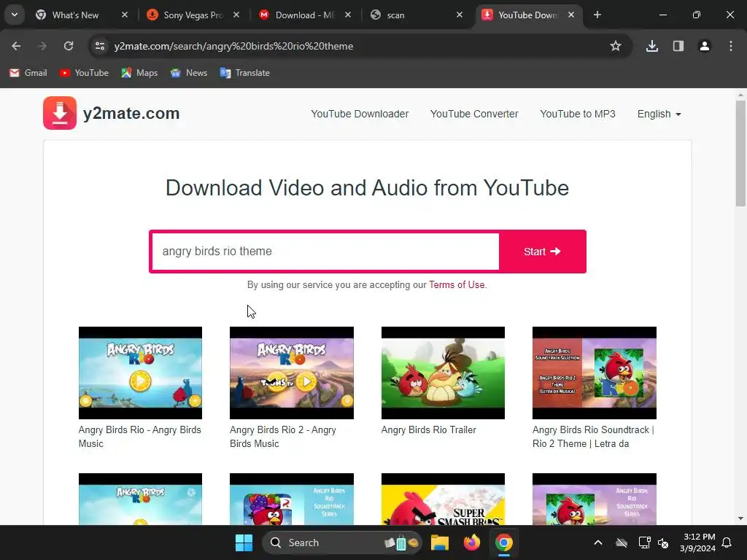Click the muted volume tray icon
The image size is (747, 560).
click(663, 542)
